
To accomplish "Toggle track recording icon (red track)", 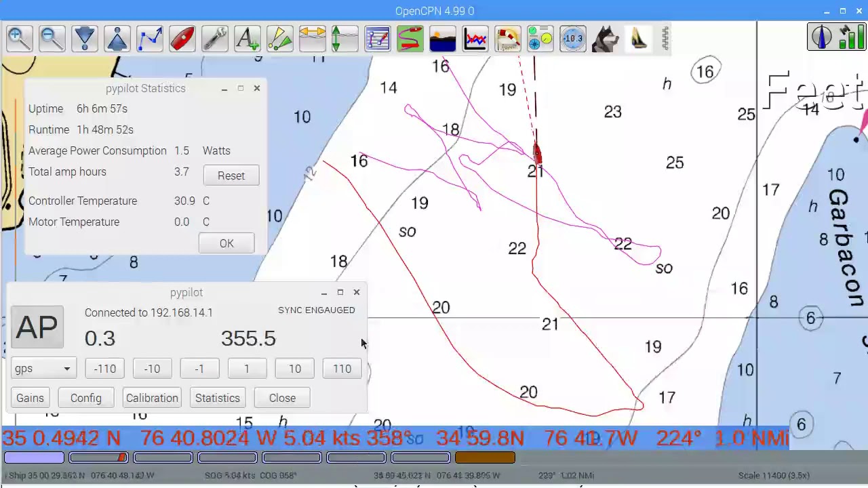I will 410,39.
